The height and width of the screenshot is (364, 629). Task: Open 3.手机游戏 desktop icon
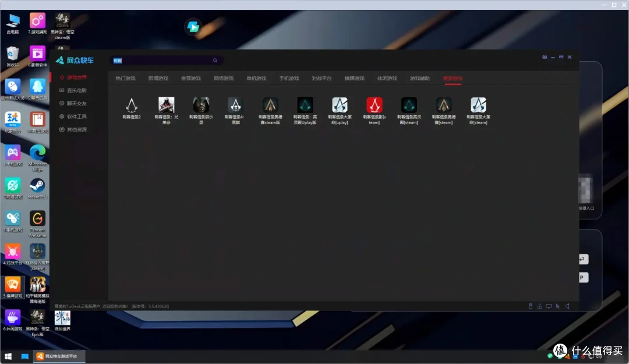pos(13,221)
